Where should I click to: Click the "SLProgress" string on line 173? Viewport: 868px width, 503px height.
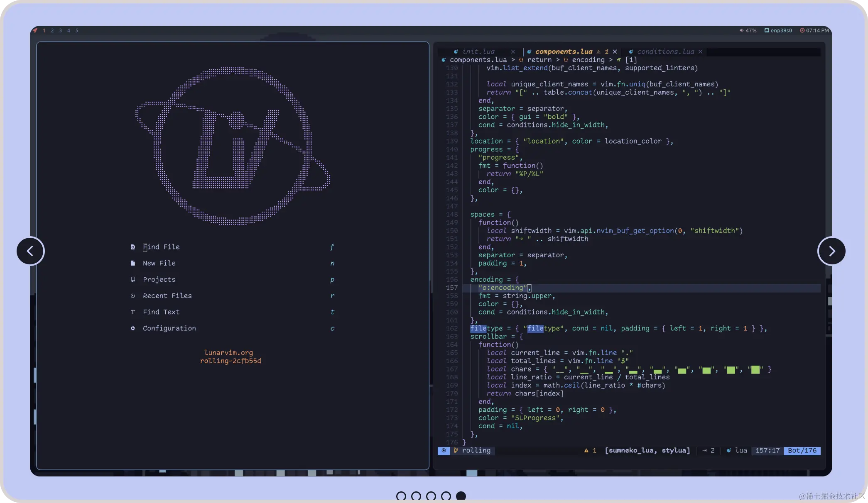tap(535, 418)
